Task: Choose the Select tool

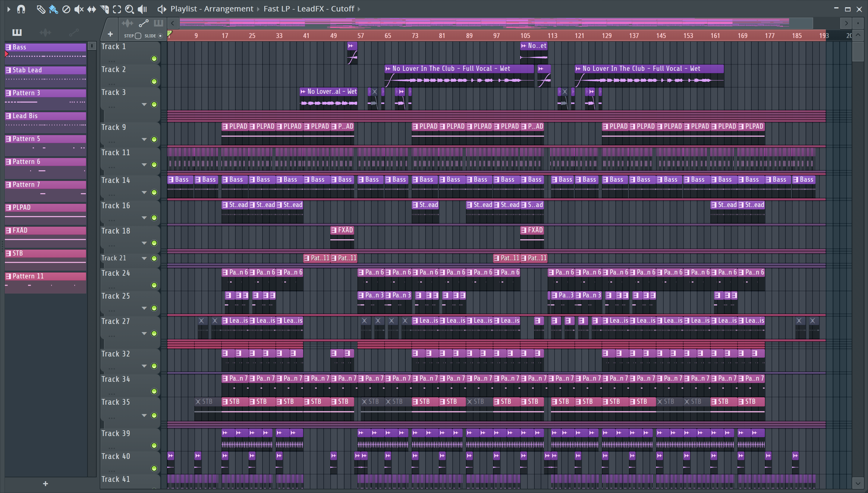Action: pyautogui.click(x=117, y=9)
